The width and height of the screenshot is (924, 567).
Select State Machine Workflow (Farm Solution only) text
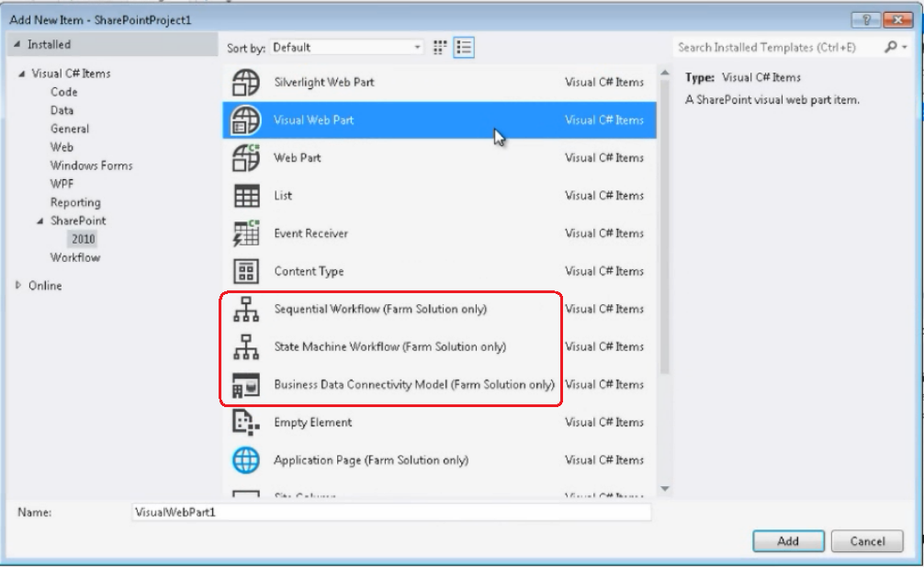coord(390,346)
